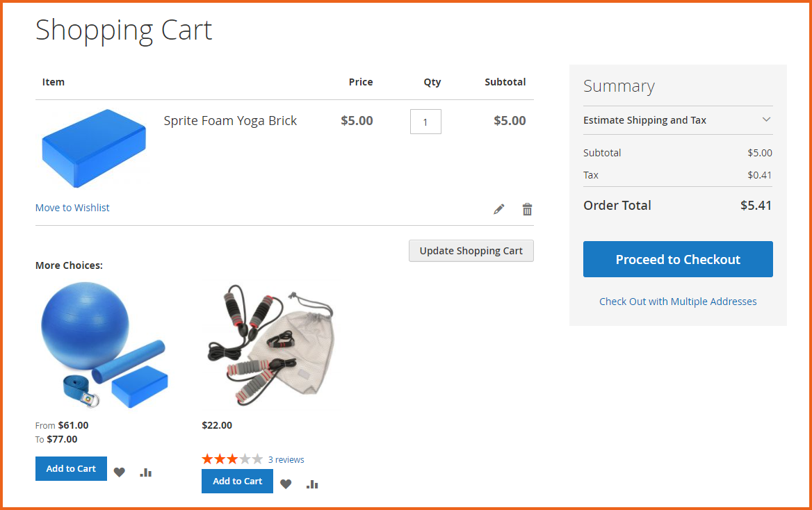Image resolution: width=812 pixels, height=510 pixels.
Task: Click Update Shopping Cart
Action: pos(471,250)
